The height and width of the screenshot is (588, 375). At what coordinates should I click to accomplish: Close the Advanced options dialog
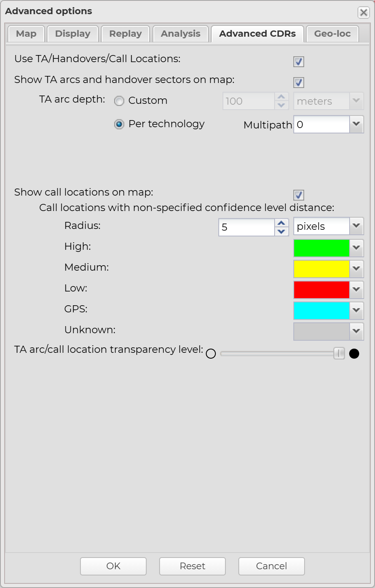[x=363, y=13]
